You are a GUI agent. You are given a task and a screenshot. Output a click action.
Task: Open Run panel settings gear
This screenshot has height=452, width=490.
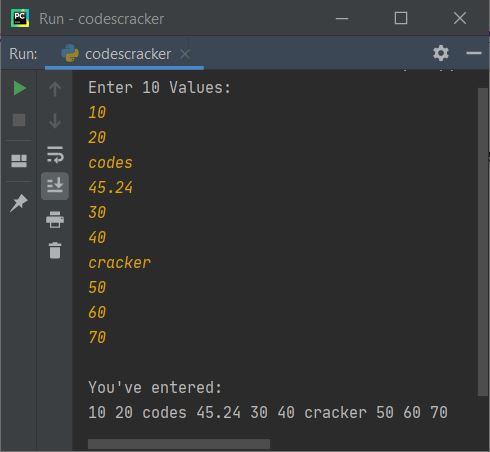point(441,53)
